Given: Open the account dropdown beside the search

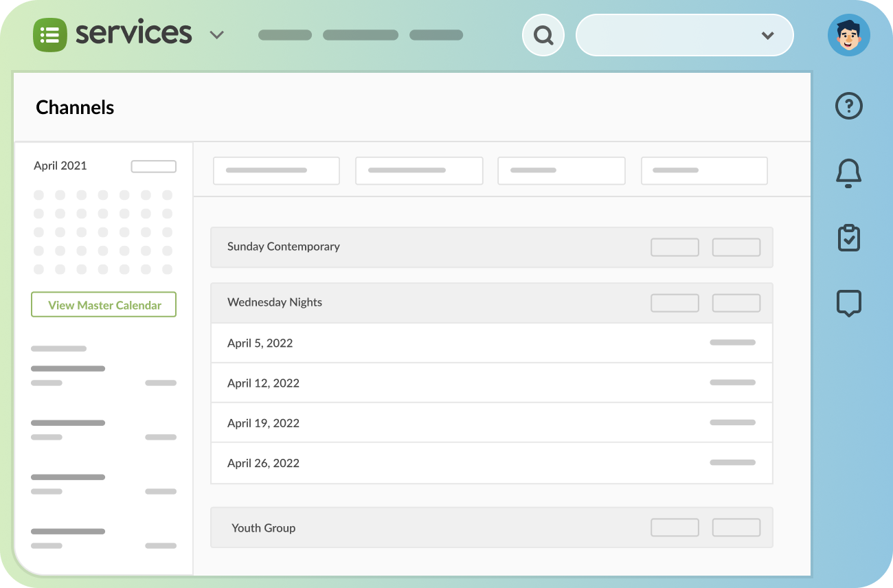Looking at the screenshot, I should coord(769,34).
